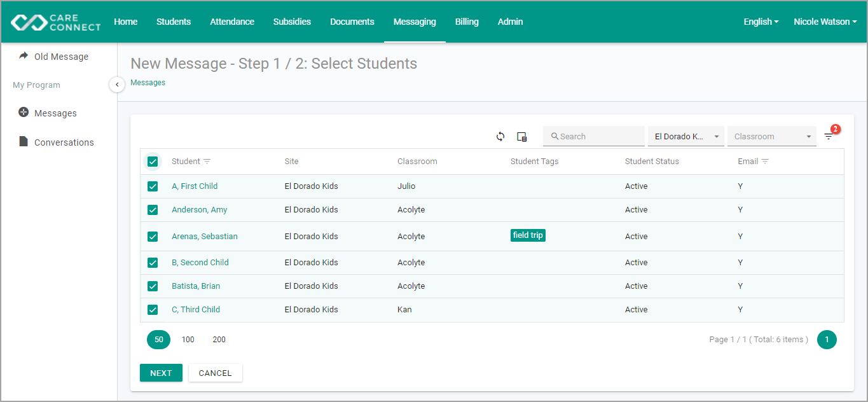Uncheck the Arenas, Sebastian row checkbox
The width and height of the screenshot is (868, 402).
tap(153, 237)
